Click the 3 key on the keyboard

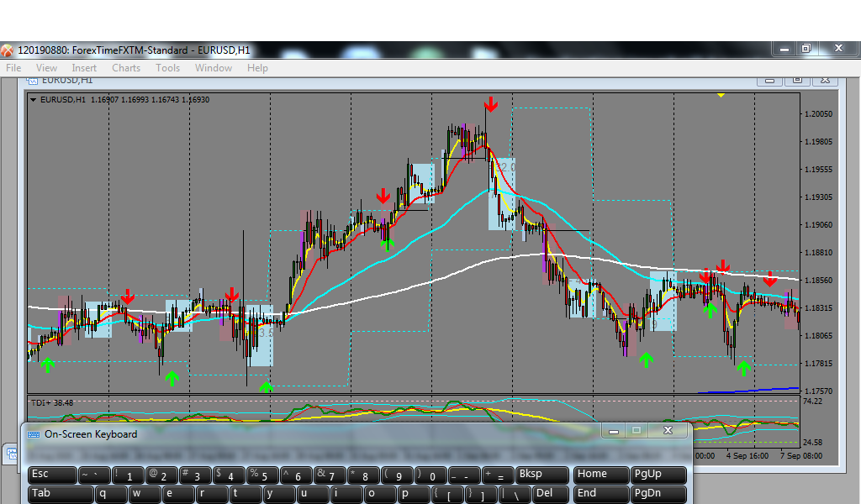tap(195, 475)
